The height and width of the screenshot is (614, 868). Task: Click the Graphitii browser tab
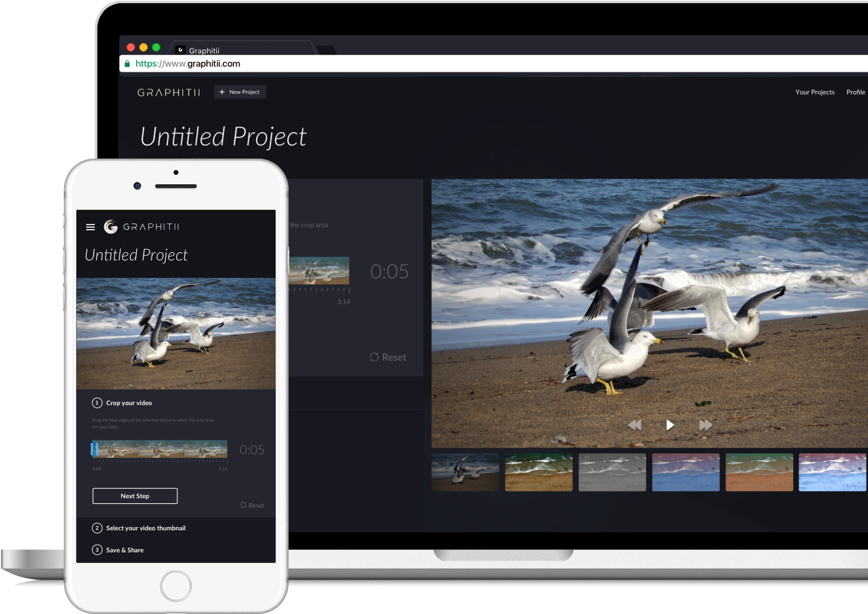(x=242, y=49)
